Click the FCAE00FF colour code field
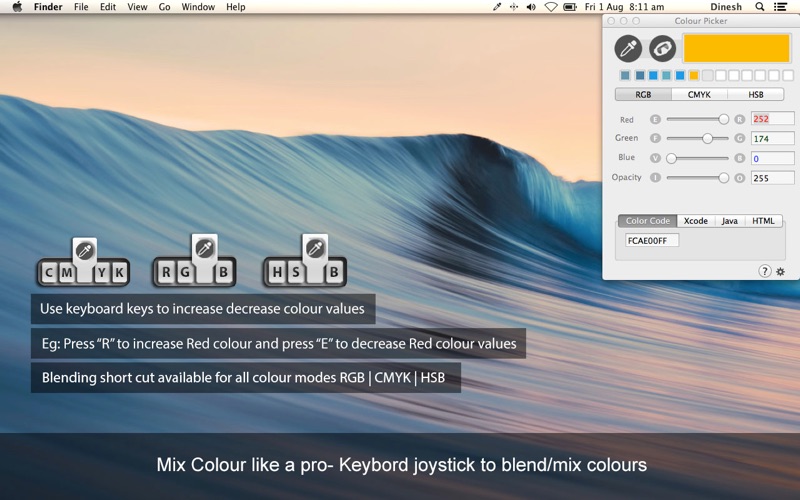Image resolution: width=800 pixels, height=500 pixels. pos(652,240)
